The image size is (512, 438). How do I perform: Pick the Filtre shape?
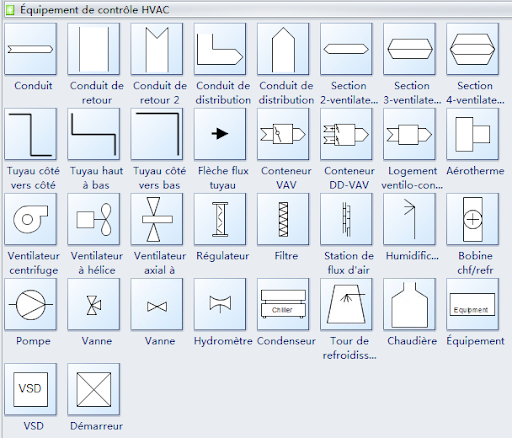(283, 219)
